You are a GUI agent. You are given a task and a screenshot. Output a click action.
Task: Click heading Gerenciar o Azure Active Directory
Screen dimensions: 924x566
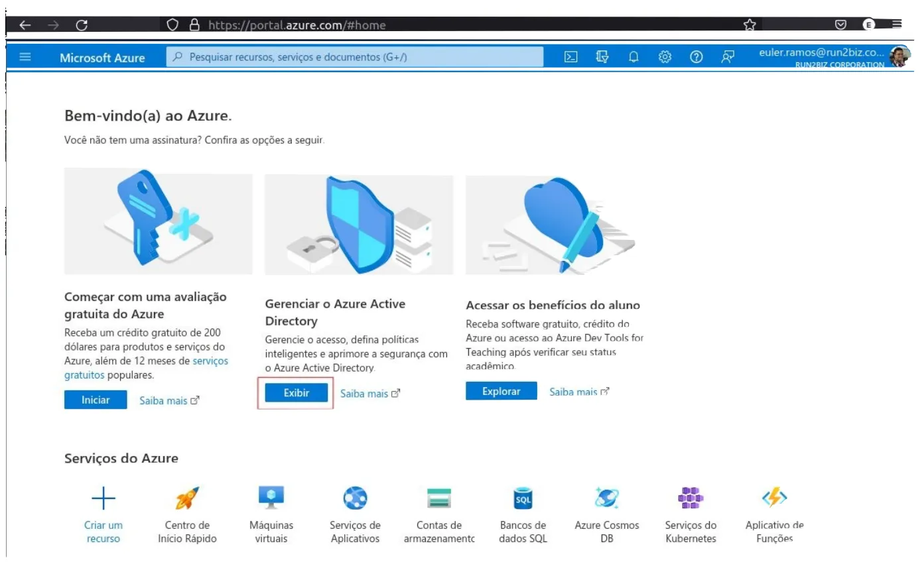point(335,312)
